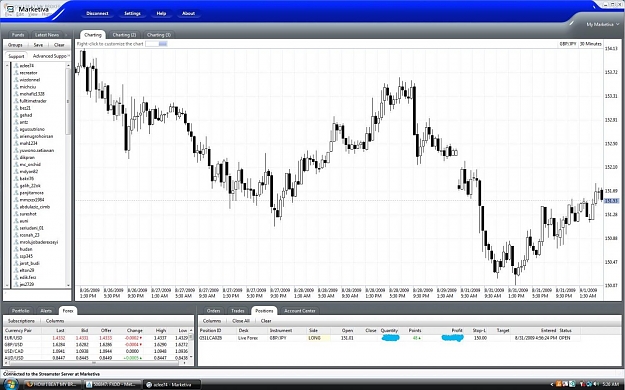
Task: Select user yuwono.setiawan in the list
Action: tap(37, 151)
